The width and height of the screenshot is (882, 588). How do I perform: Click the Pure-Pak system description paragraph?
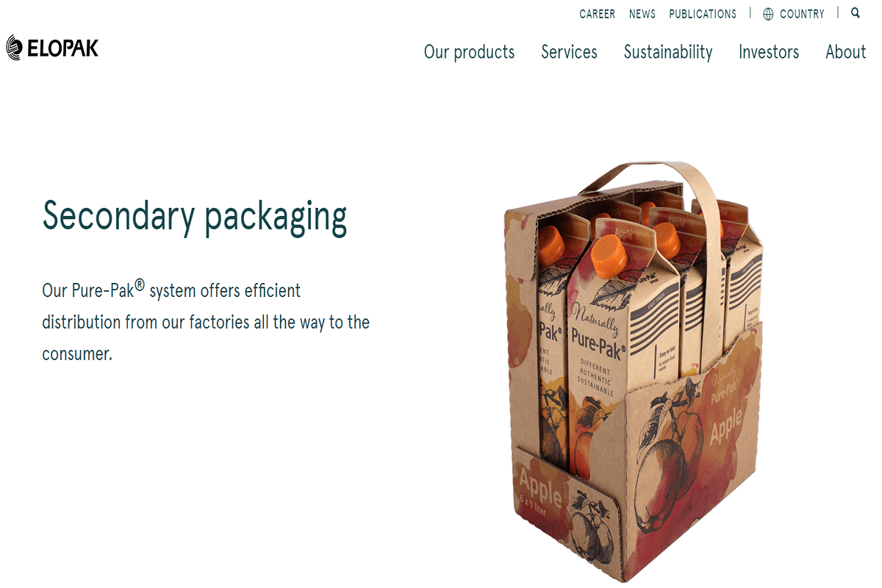[206, 322]
